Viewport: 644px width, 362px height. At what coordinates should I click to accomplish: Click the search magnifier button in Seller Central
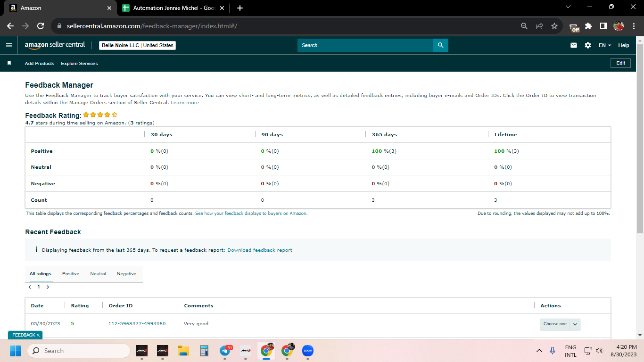click(x=441, y=45)
